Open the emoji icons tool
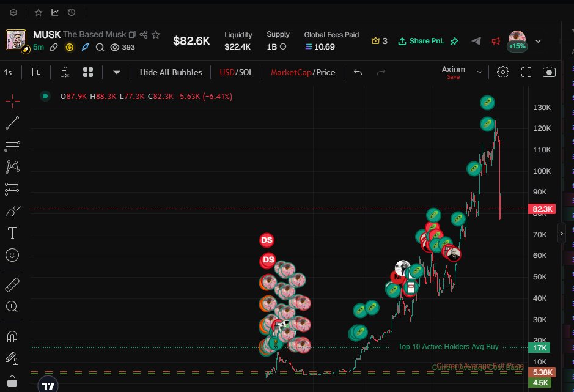Image resolution: width=574 pixels, height=392 pixels. pos(12,255)
